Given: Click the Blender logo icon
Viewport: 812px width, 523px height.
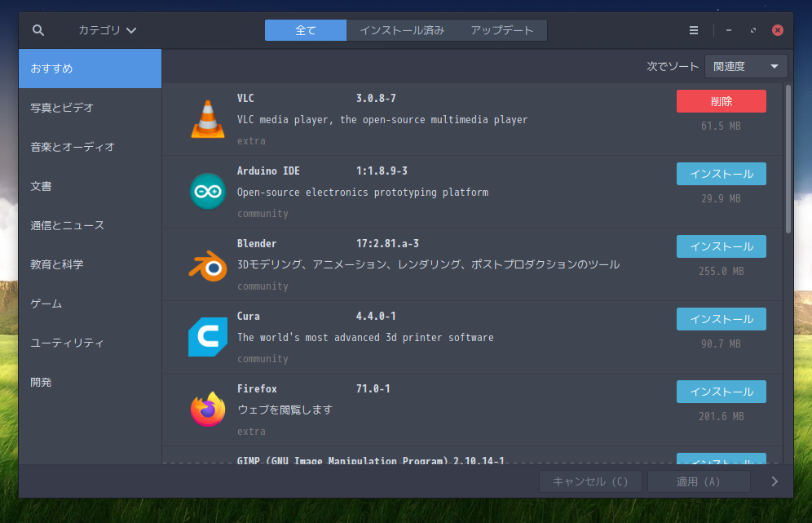Looking at the screenshot, I should 208,265.
